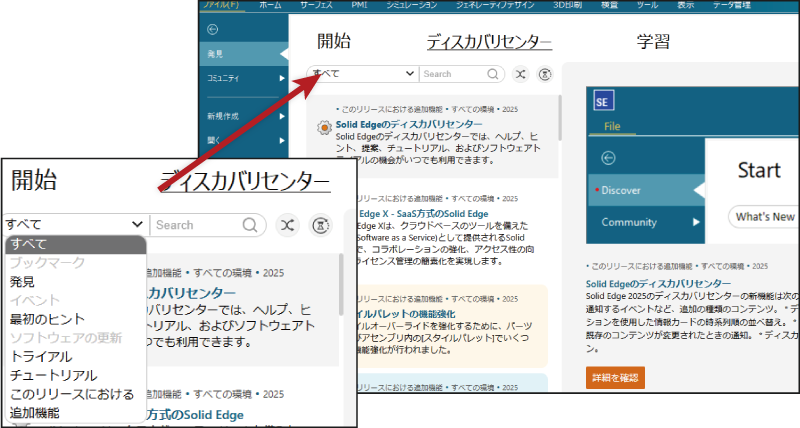
Task: Open the PMI ribbon tab
Action: [359, 5]
